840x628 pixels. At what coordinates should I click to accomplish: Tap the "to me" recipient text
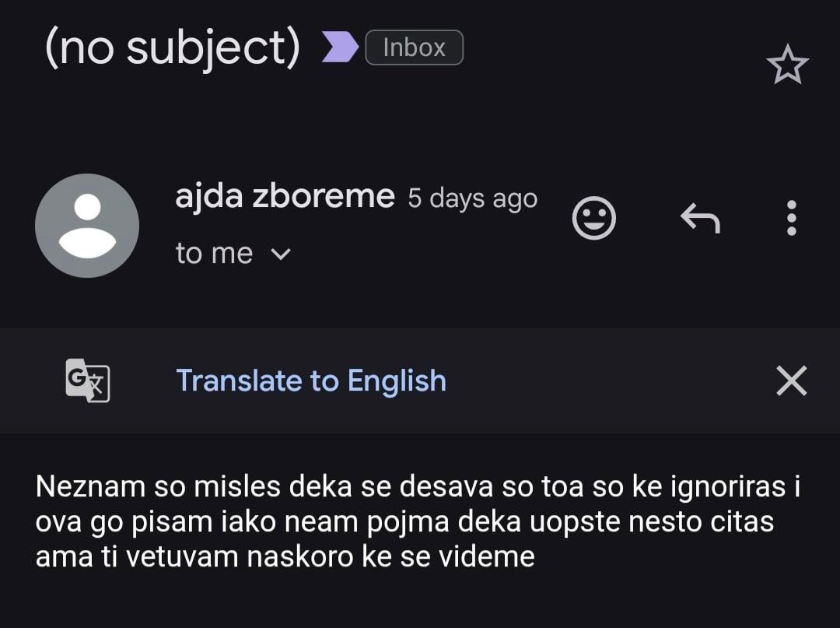(x=214, y=254)
